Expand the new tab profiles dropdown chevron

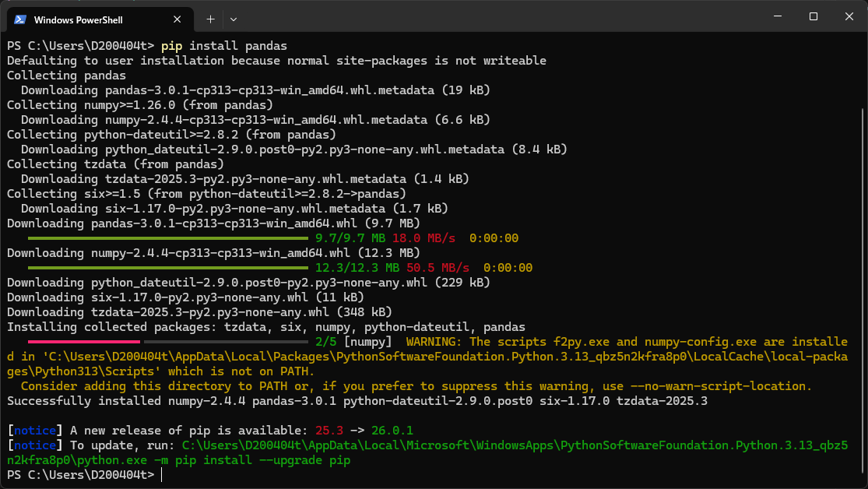234,19
